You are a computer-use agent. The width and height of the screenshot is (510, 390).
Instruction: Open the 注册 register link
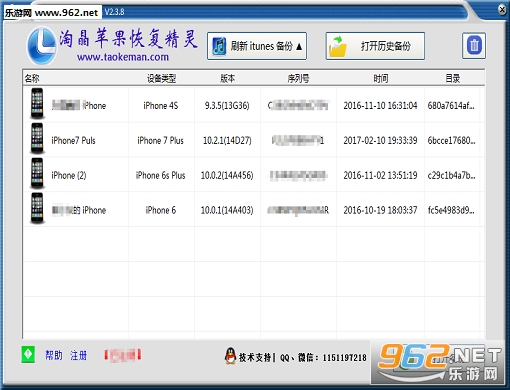[x=78, y=355]
